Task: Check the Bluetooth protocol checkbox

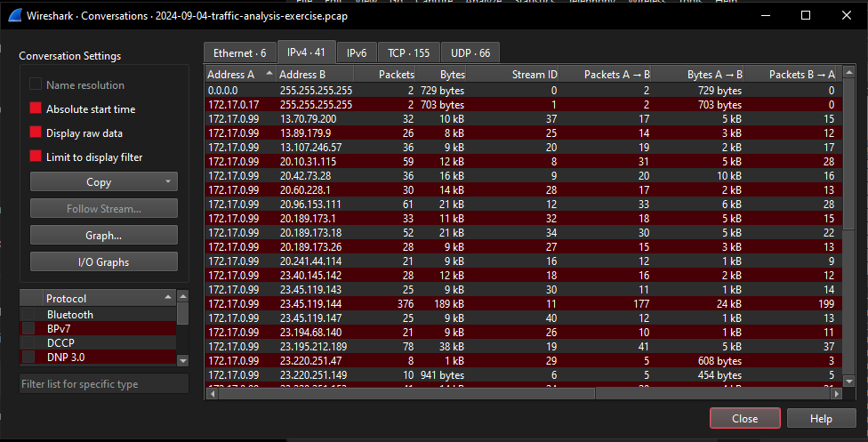Action: [28, 314]
